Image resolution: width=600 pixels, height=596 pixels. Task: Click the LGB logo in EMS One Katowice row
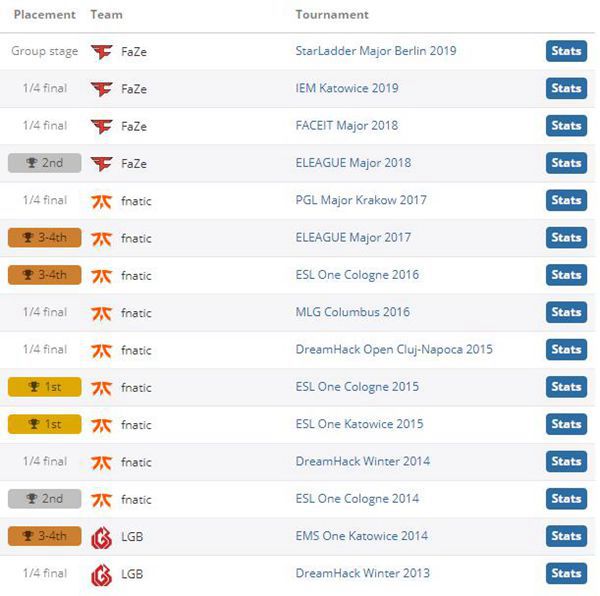coord(101,537)
